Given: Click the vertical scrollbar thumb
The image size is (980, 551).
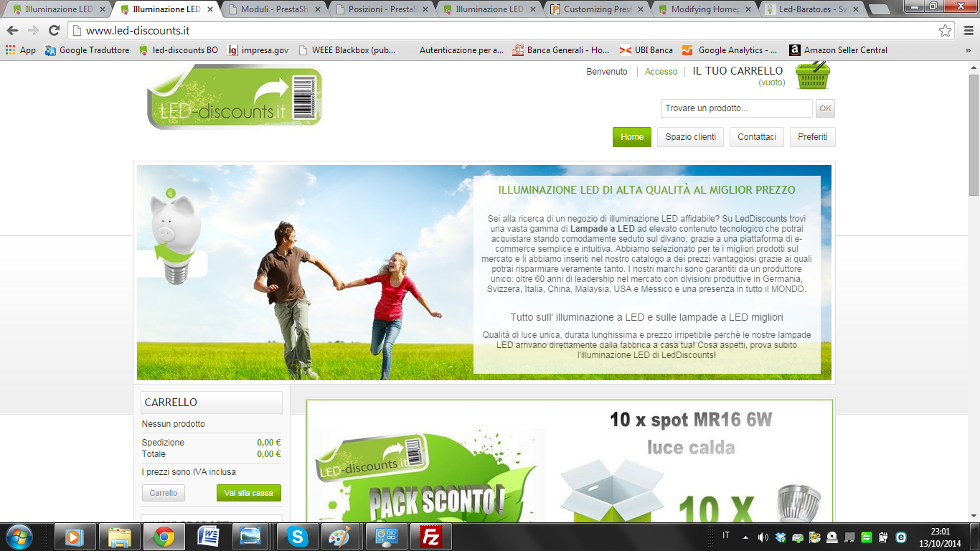Looking at the screenshot, I should click(974, 134).
